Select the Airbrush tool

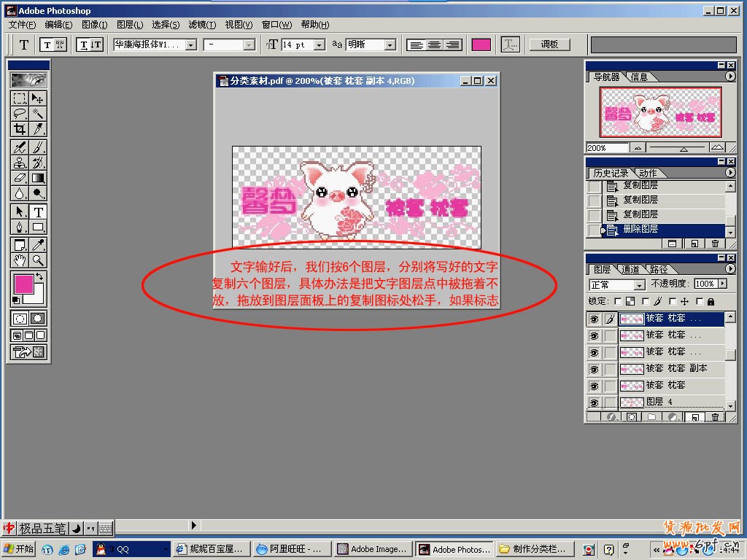(20, 147)
